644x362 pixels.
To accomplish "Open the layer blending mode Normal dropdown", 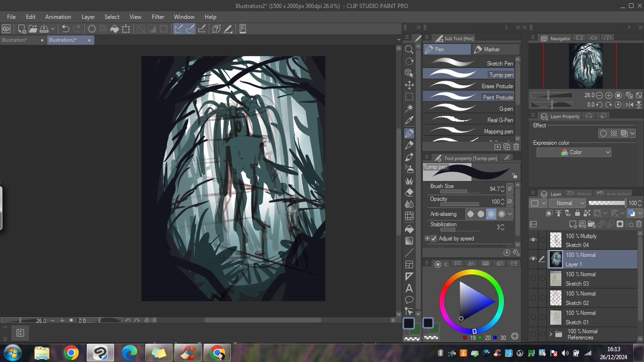I will point(568,203).
